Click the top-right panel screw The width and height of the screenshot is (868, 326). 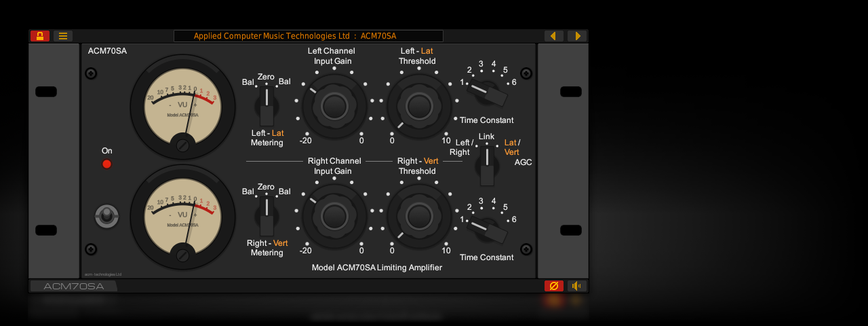tap(526, 73)
